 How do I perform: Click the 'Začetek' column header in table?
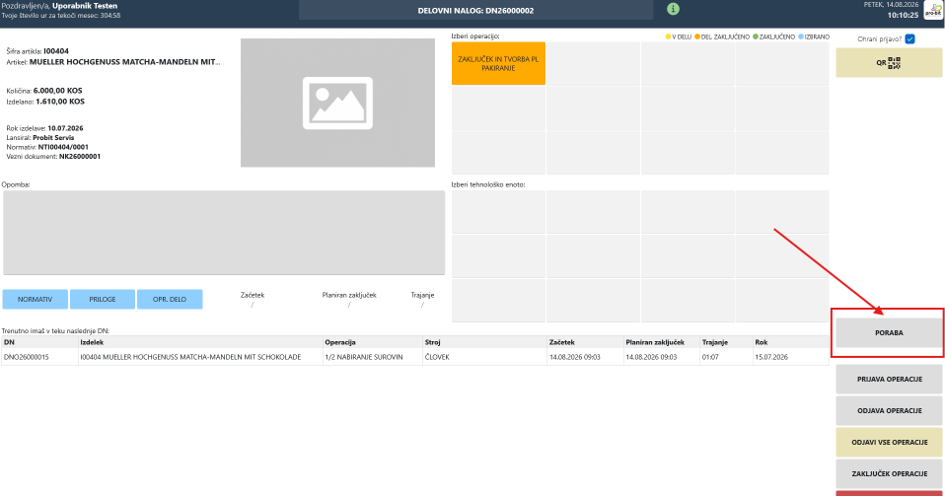(x=585, y=342)
